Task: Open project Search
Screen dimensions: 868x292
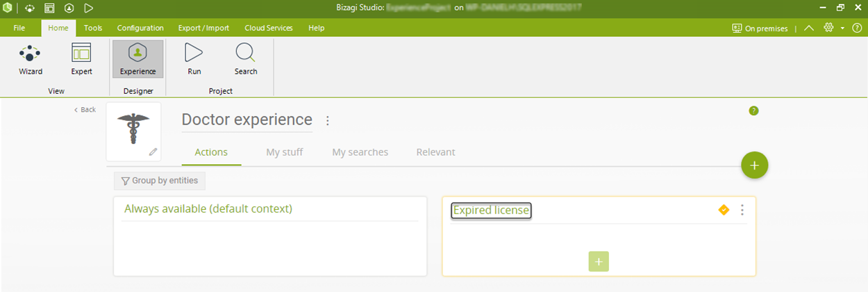Action: point(245,60)
